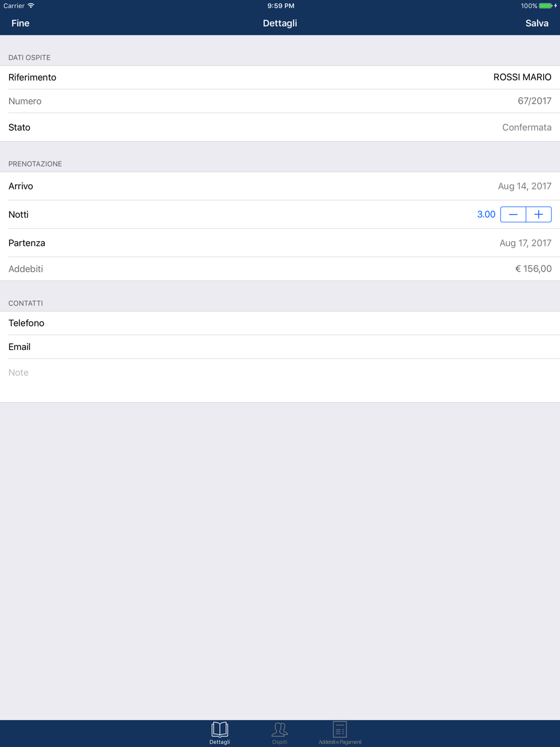Open the Dettagli book icon tab
560x747 pixels.
(x=220, y=733)
